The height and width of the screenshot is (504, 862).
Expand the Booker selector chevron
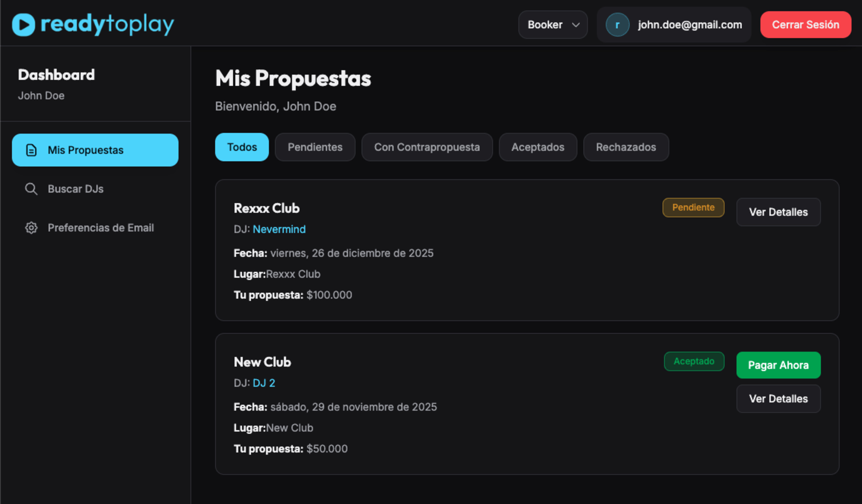576,25
